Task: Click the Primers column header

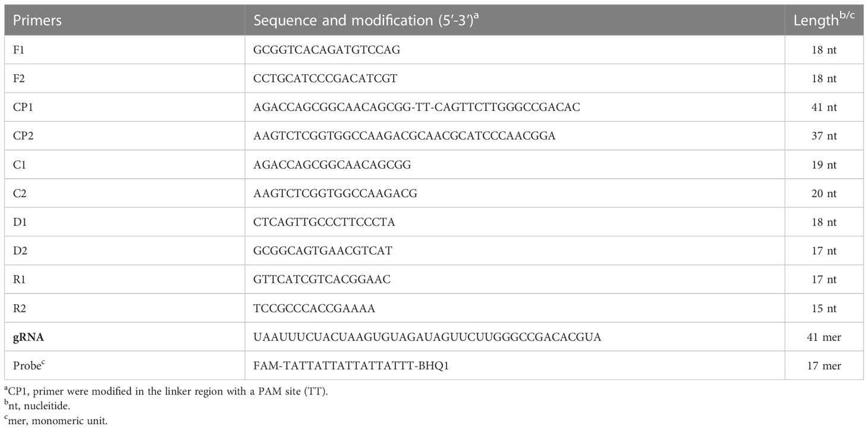Action: pos(37,21)
